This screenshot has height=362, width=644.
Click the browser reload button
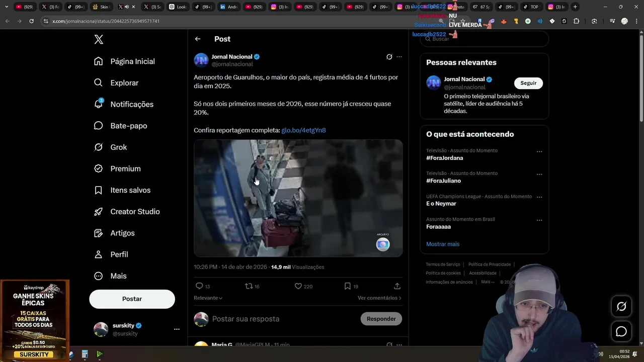31,21
